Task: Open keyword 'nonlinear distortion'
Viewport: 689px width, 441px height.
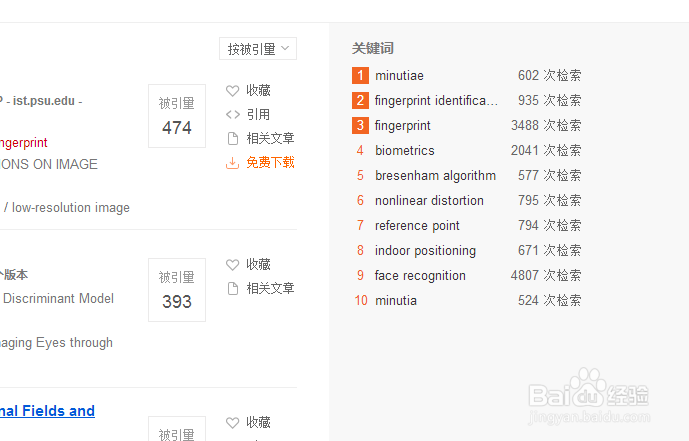Action: click(x=429, y=201)
